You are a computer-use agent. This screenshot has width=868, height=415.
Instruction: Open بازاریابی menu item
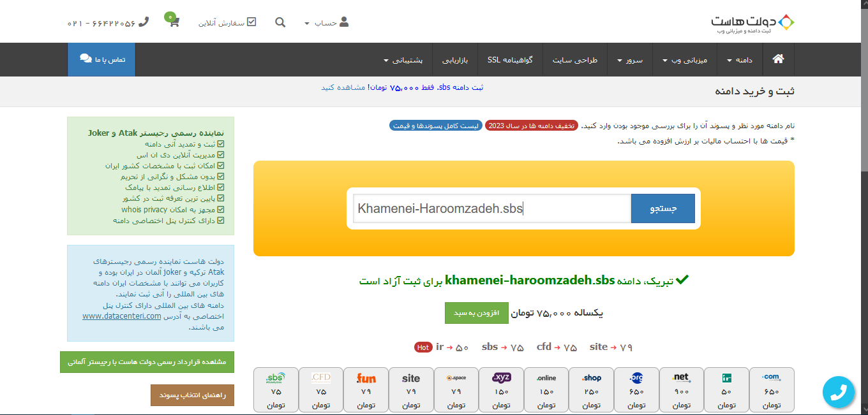pyautogui.click(x=455, y=60)
